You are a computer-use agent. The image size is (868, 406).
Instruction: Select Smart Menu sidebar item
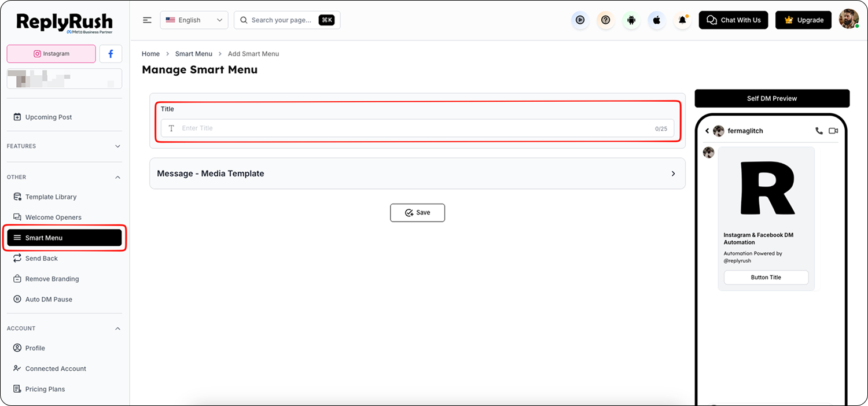click(64, 238)
